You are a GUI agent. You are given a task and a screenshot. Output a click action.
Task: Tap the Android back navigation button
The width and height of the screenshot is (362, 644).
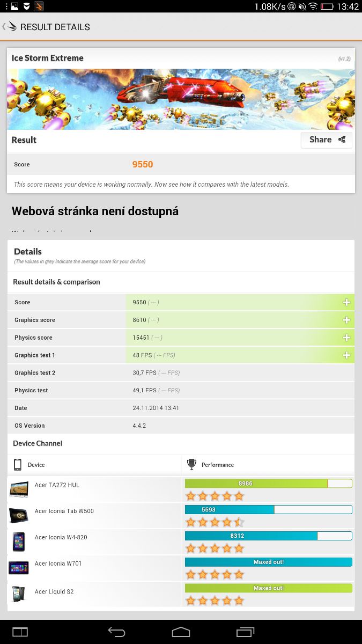tap(116, 632)
